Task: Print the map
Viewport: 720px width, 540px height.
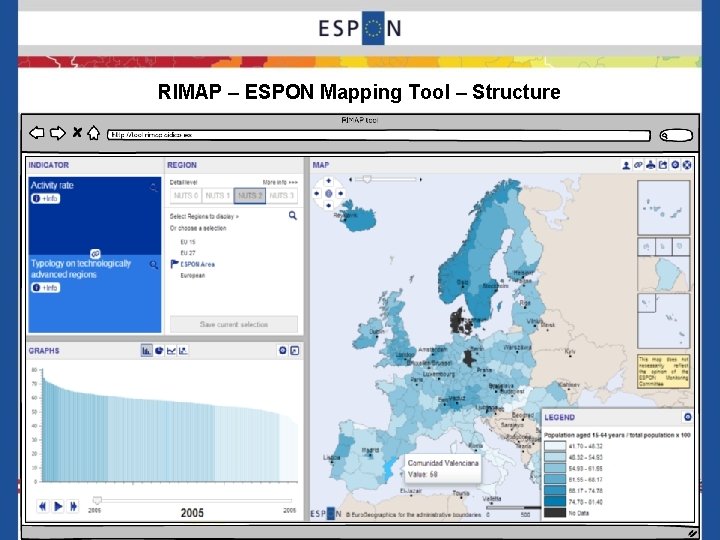Action: pyautogui.click(x=651, y=165)
